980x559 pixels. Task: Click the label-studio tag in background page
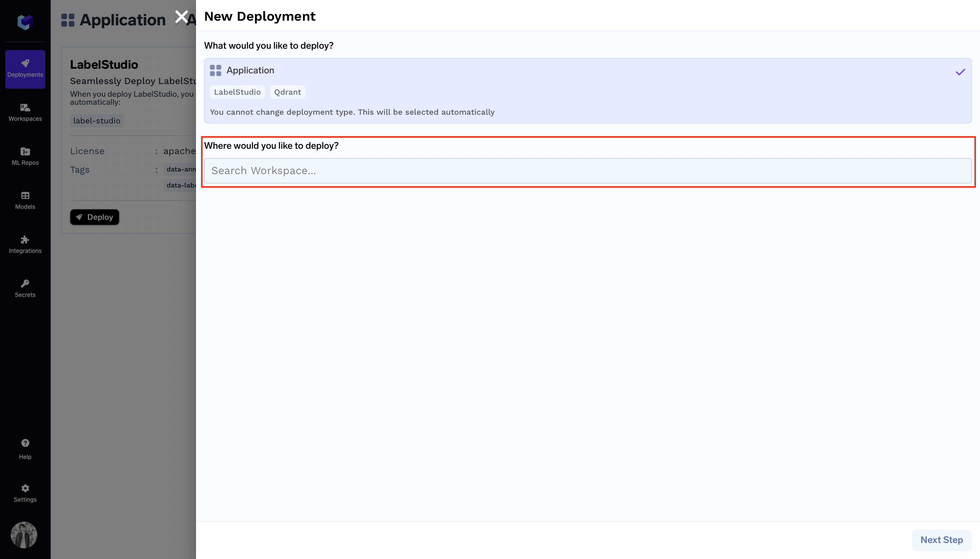coord(97,120)
